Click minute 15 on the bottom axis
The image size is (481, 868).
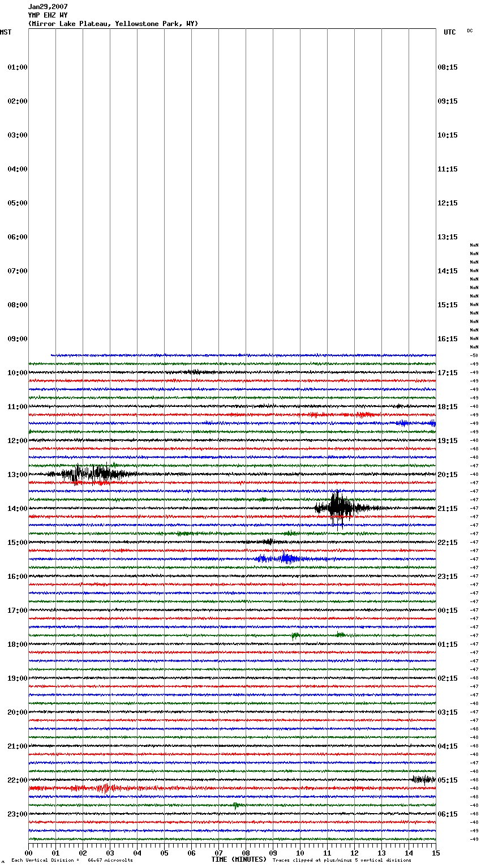tap(436, 853)
